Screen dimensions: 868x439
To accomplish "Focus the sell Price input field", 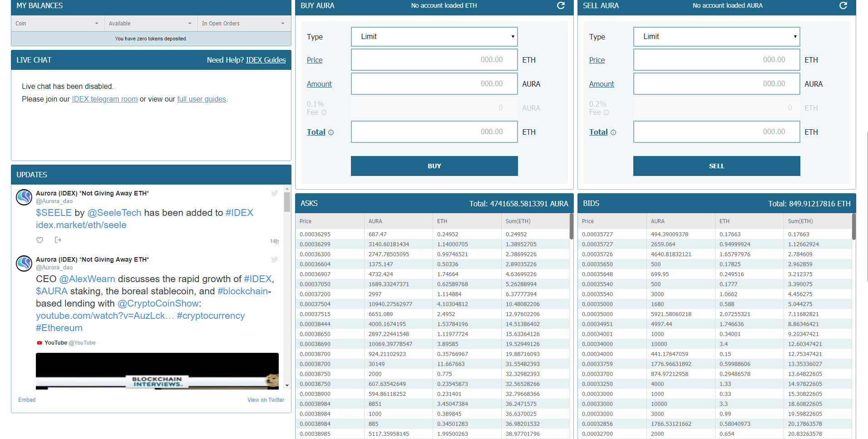I will [x=716, y=59].
